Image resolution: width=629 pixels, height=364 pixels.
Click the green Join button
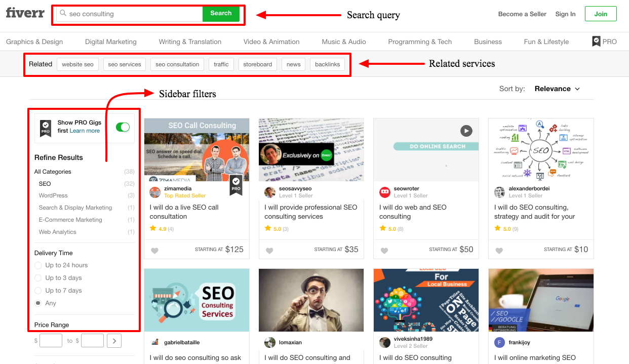click(601, 14)
